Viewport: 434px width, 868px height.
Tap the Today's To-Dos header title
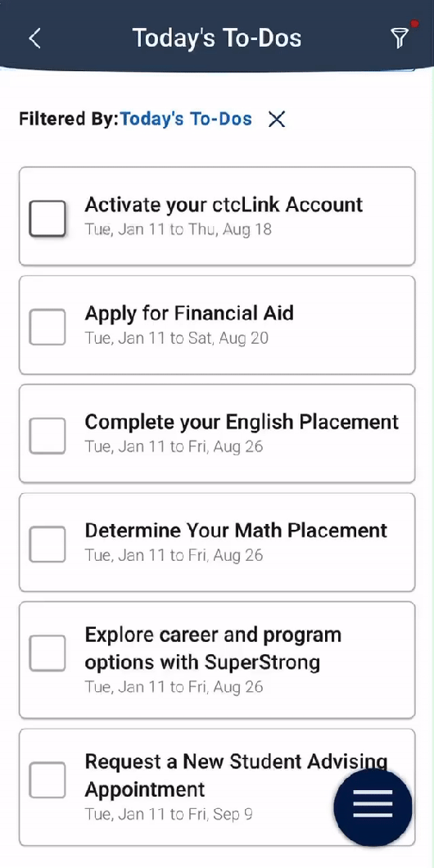(217, 38)
